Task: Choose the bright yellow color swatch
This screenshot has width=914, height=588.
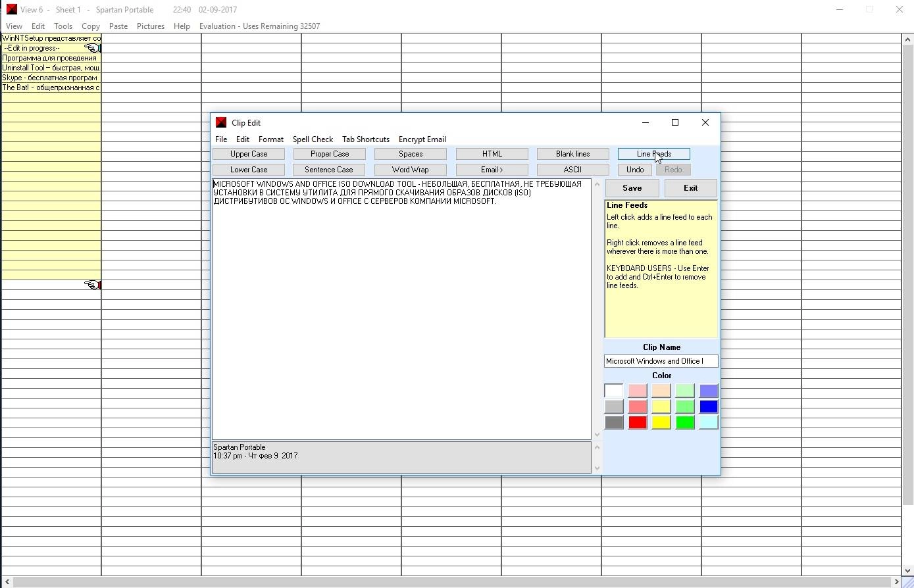Action: click(x=661, y=422)
